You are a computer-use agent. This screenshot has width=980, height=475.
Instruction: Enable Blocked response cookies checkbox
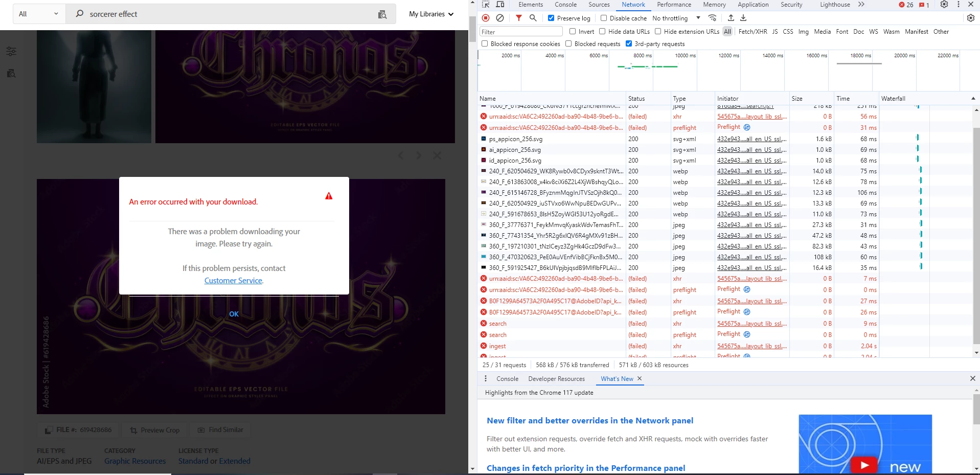pos(485,43)
